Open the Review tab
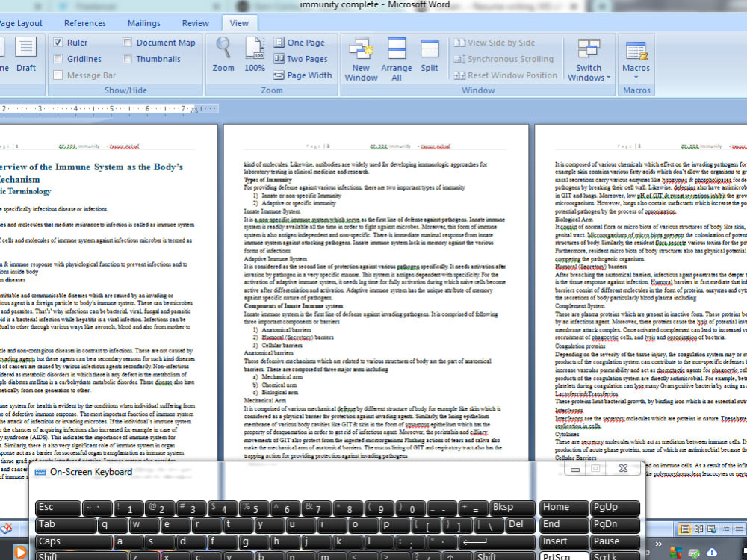The width and height of the screenshot is (747, 560). pyautogui.click(x=195, y=23)
